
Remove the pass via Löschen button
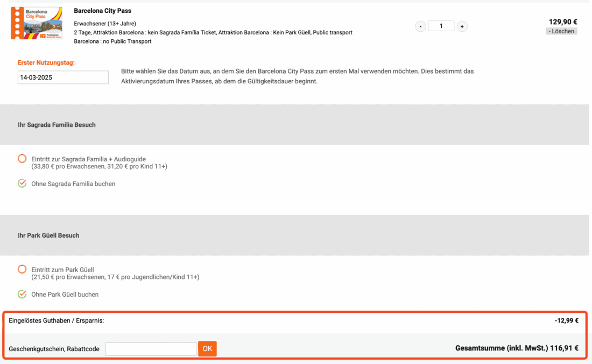(x=561, y=31)
